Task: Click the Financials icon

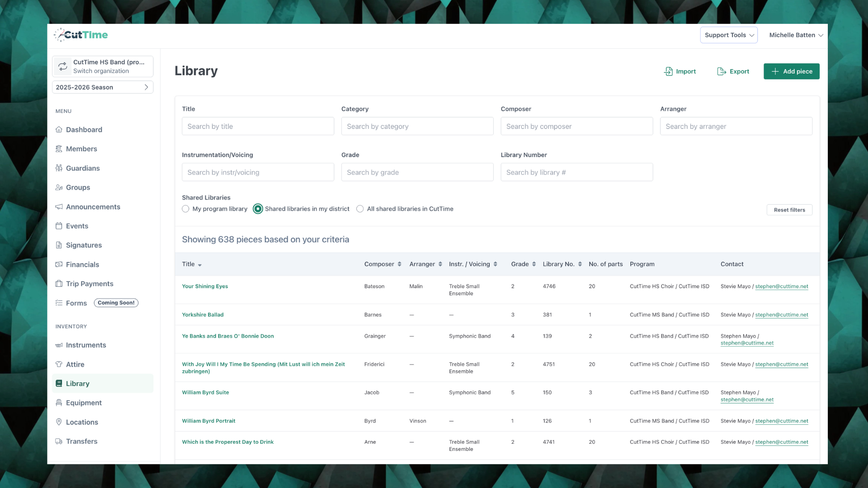Action: 59,264
